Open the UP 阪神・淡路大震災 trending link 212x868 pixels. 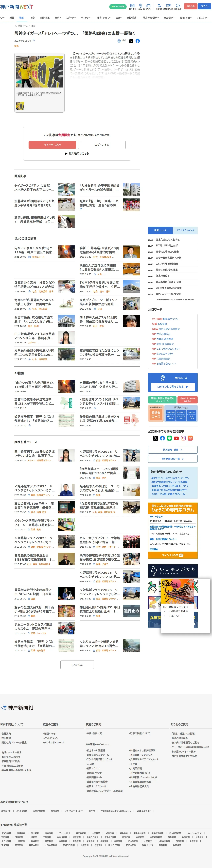163,344
